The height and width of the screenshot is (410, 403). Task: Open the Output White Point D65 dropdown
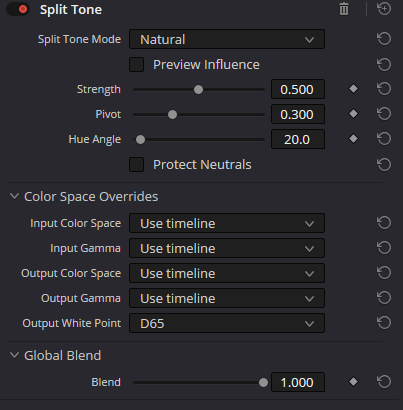point(227,323)
